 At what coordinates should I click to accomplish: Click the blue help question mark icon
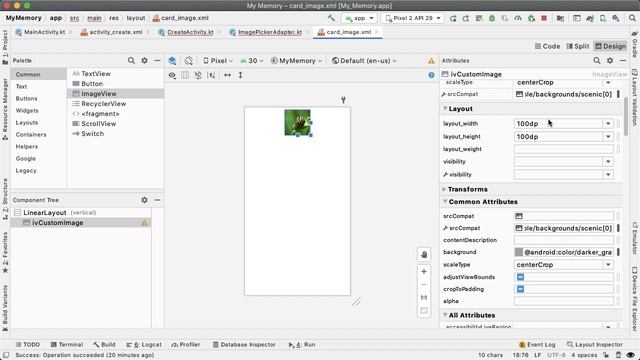coord(431,75)
